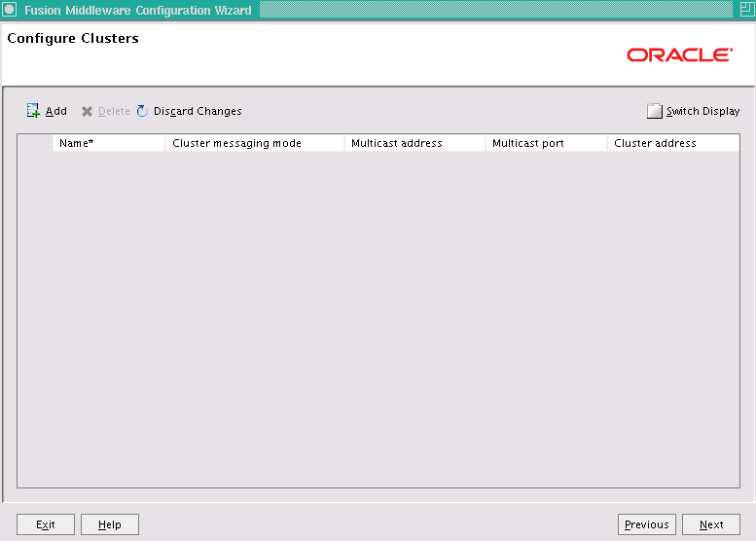This screenshot has width=756, height=541.
Task: Click the Delete label text
Action: 114,111
